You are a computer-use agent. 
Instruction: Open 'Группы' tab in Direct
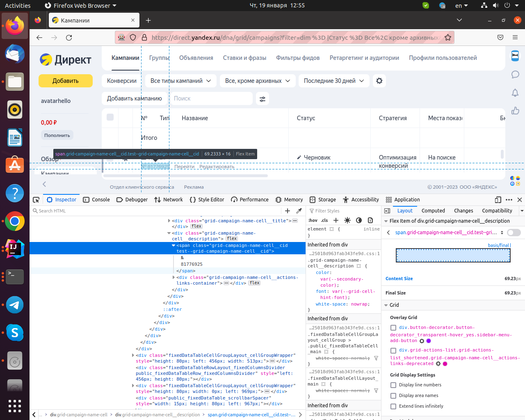pyautogui.click(x=159, y=58)
